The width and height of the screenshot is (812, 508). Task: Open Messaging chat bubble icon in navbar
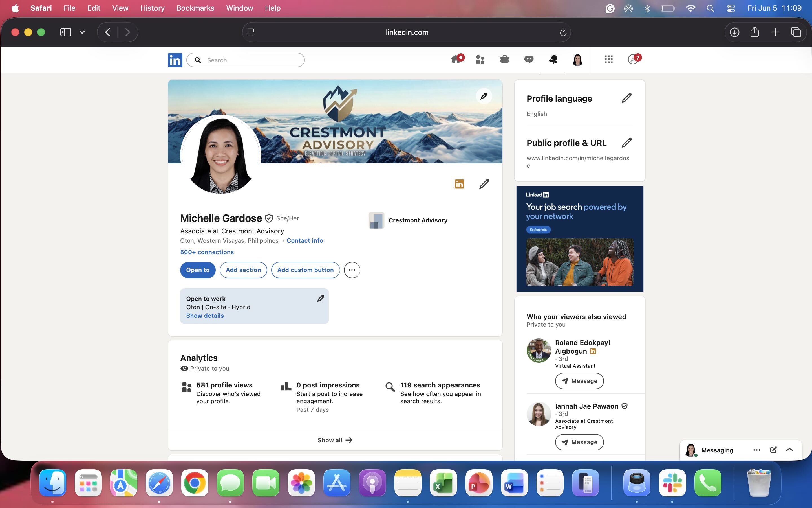coord(529,60)
